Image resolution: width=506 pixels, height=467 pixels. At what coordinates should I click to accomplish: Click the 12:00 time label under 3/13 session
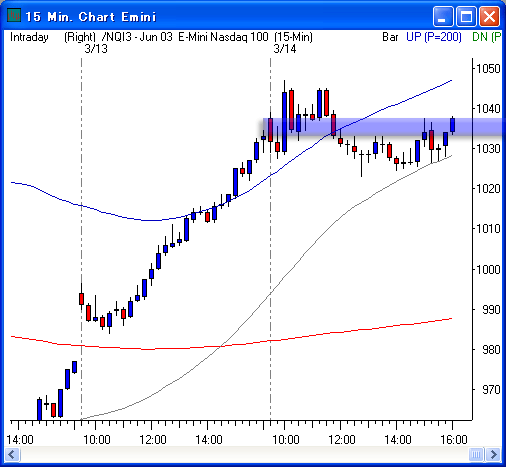pyautogui.click(x=153, y=440)
